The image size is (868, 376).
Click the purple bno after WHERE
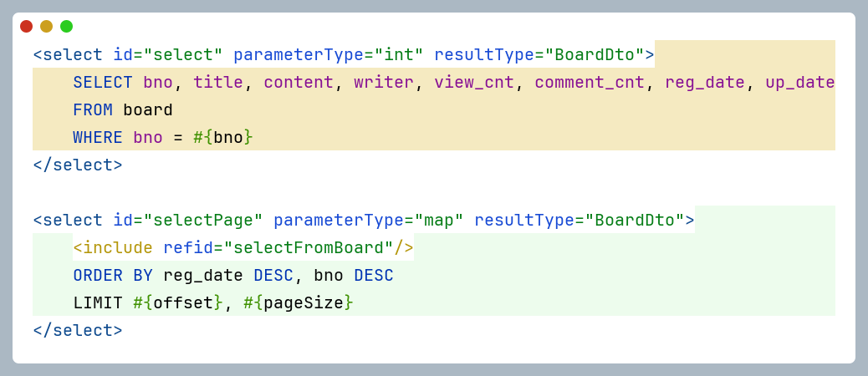pyautogui.click(x=148, y=138)
